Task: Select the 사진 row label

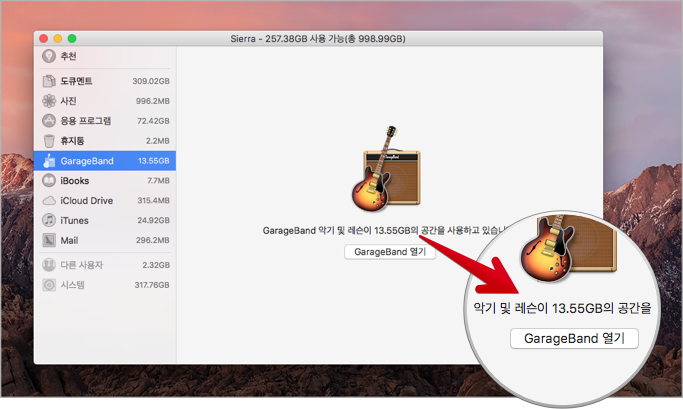Action: [x=68, y=101]
